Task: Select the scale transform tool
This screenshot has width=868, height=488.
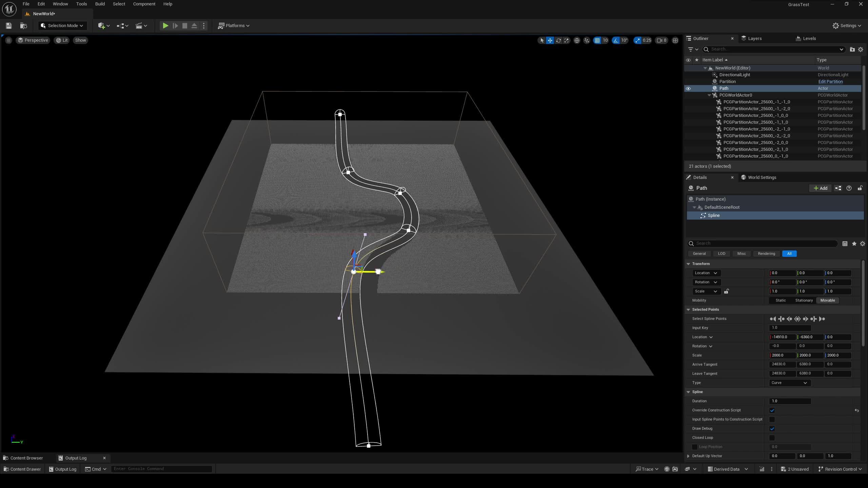Action: coord(567,40)
